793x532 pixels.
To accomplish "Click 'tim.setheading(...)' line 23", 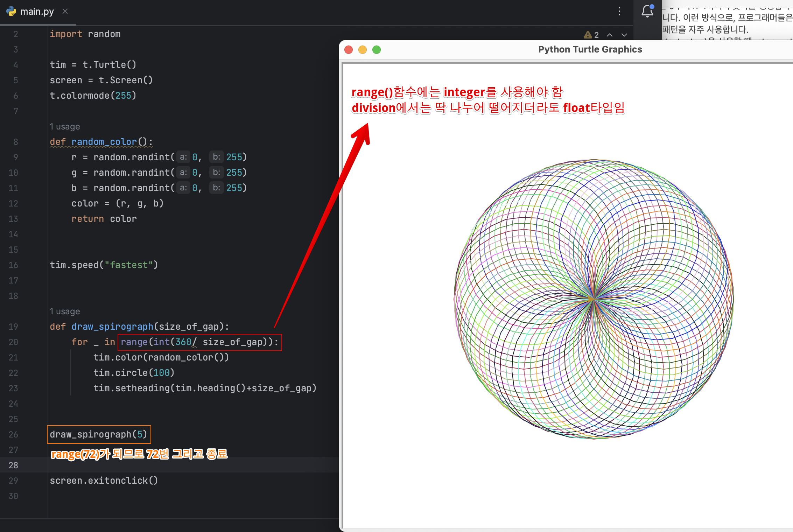I will [x=205, y=388].
